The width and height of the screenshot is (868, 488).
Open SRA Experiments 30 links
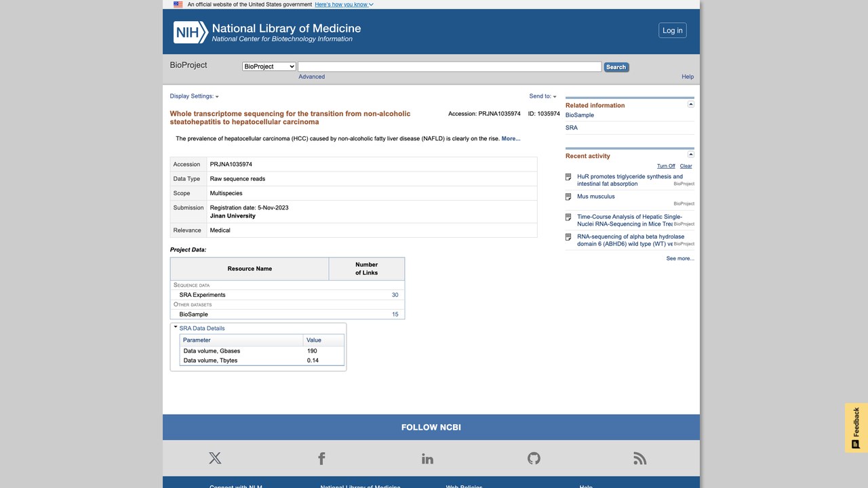click(x=395, y=295)
